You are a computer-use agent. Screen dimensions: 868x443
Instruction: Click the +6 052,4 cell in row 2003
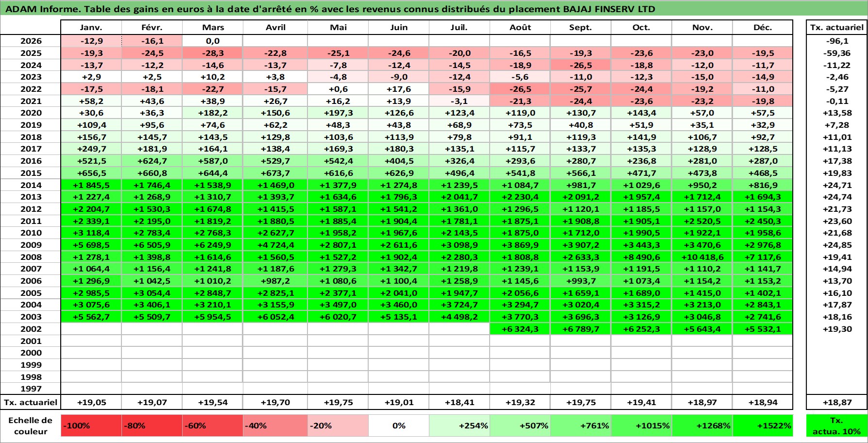275,317
